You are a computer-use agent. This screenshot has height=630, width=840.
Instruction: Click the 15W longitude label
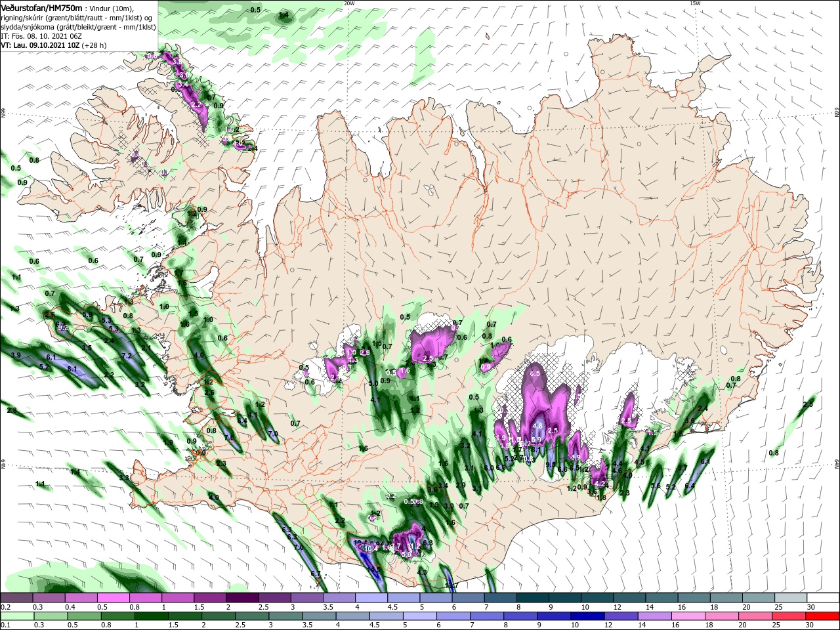click(x=695, y=3)
